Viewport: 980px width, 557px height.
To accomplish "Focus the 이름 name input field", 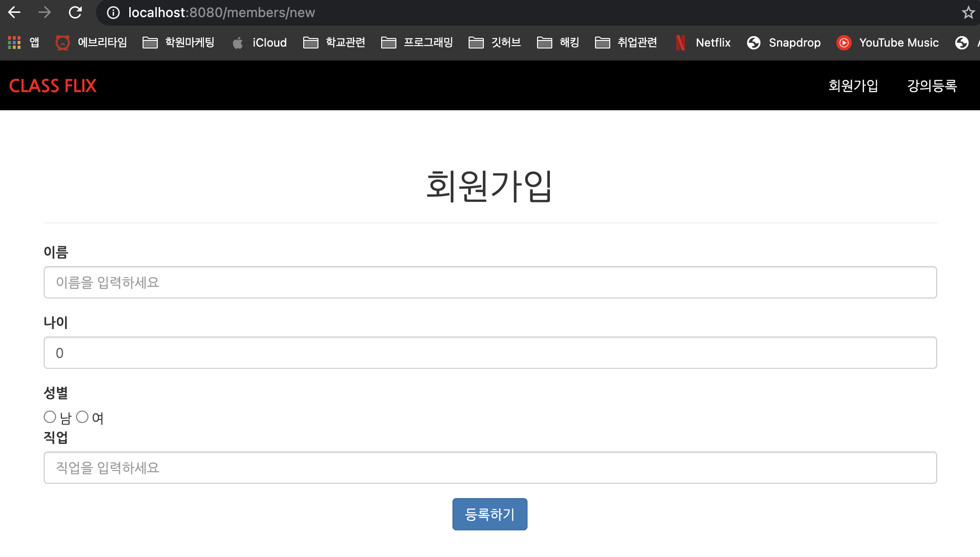I will pos(490,282).
